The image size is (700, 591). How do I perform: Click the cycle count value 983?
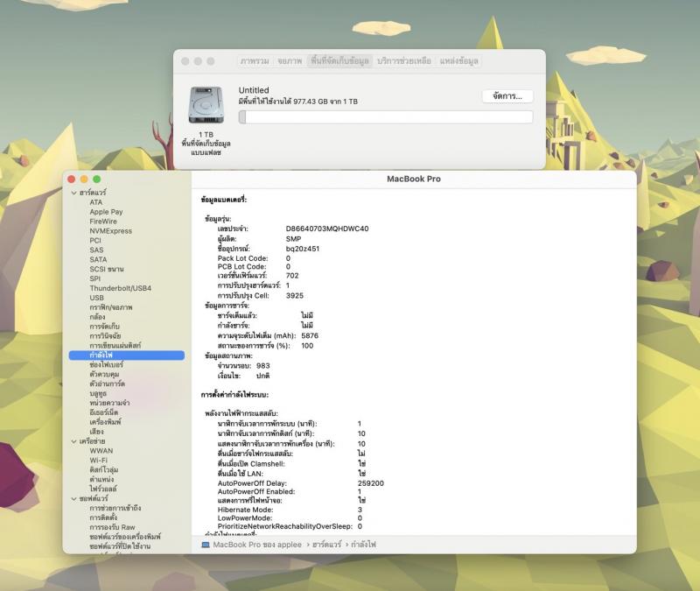263,366
